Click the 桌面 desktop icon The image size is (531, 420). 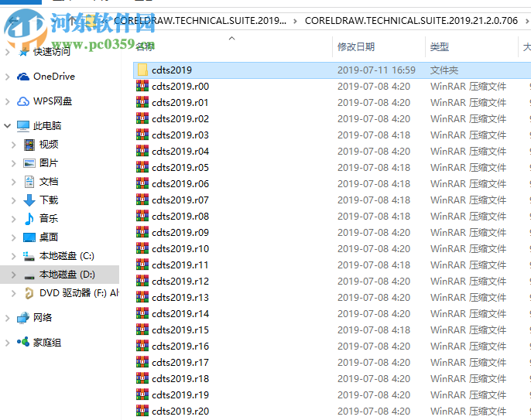[x=29, y=237]
